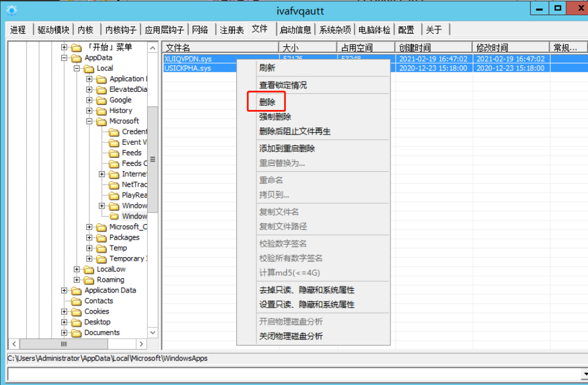Click the Packages folder icon in tree

click(x=102, y=238)
